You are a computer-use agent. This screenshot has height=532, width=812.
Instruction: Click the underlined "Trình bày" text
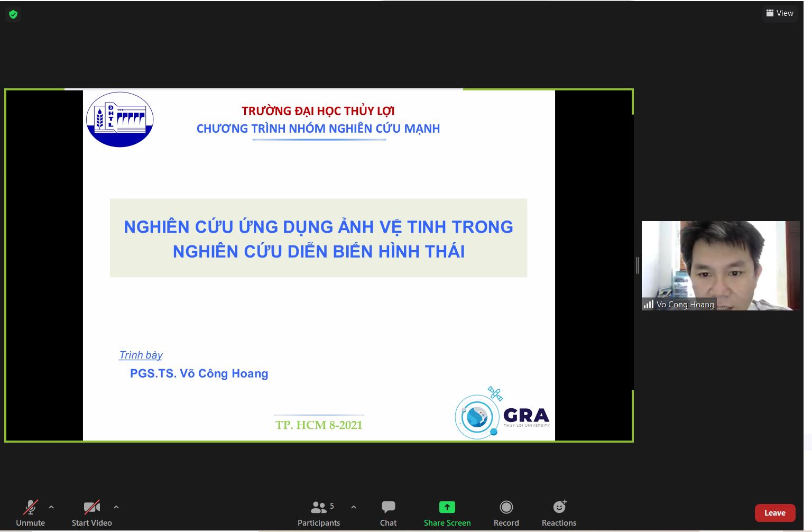pos(141,355)
